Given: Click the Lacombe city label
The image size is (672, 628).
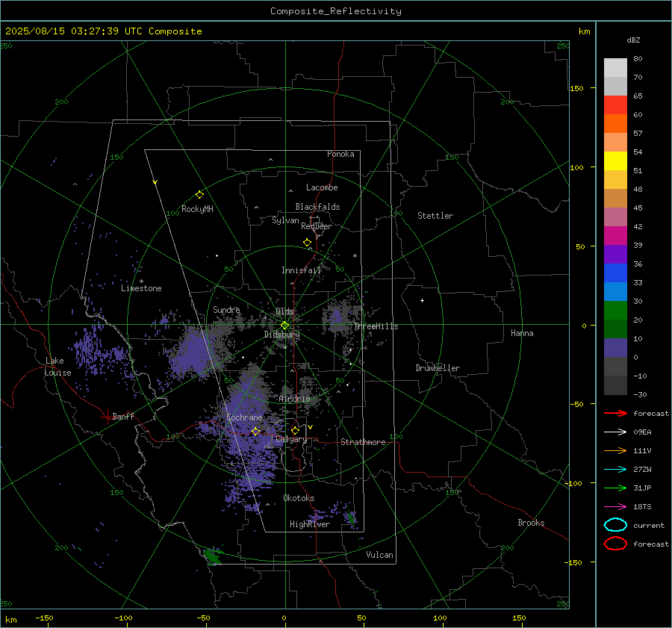Looking at the screenshot, I should point(322,187).
